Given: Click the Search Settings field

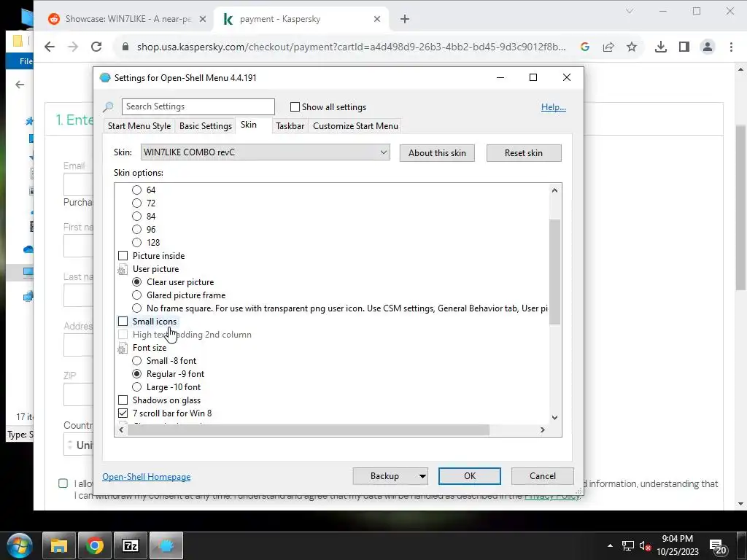Looking at the screenshot, I should tap(198, 106).
